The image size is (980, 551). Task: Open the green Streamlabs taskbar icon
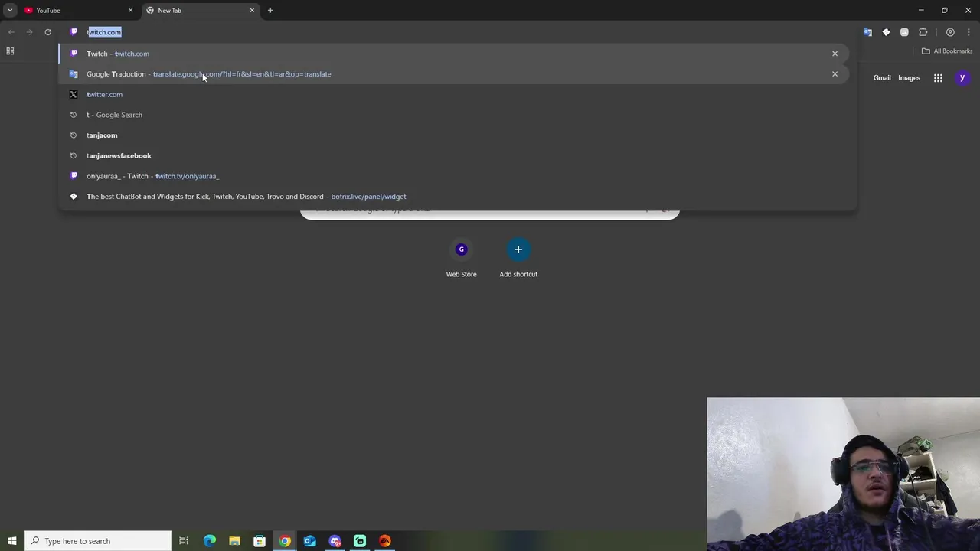click(x=360, y=541)
